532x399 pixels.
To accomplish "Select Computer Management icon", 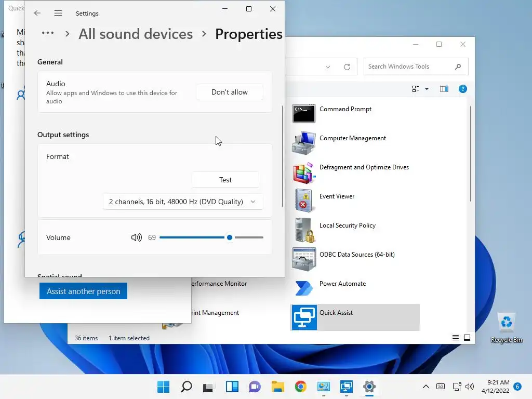I will [x=303, y=142].
